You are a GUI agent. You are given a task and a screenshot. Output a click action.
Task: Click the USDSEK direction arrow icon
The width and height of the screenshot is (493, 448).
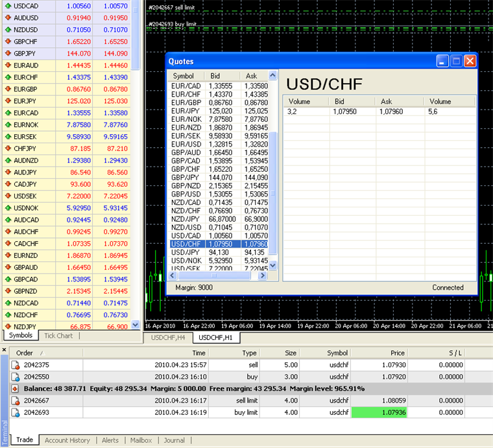8,196
